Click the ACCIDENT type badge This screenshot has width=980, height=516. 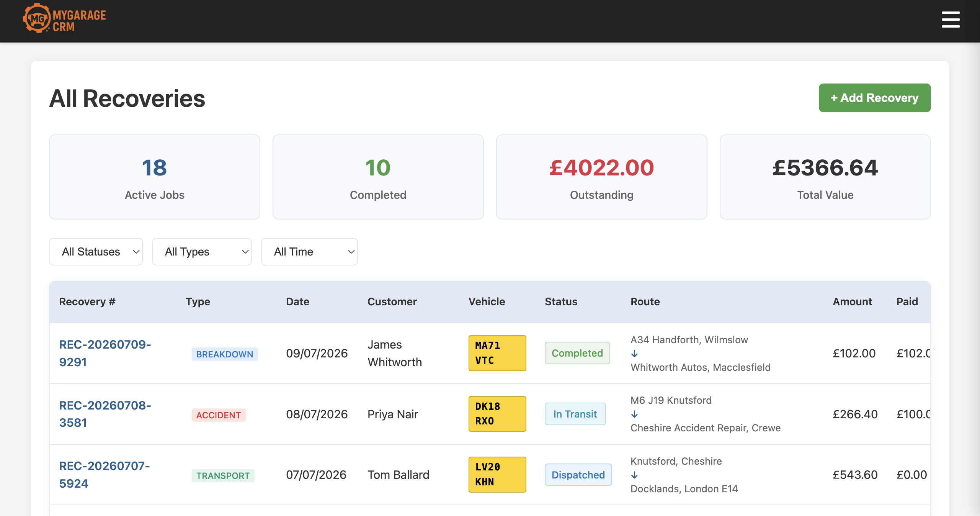click(219, 415)
